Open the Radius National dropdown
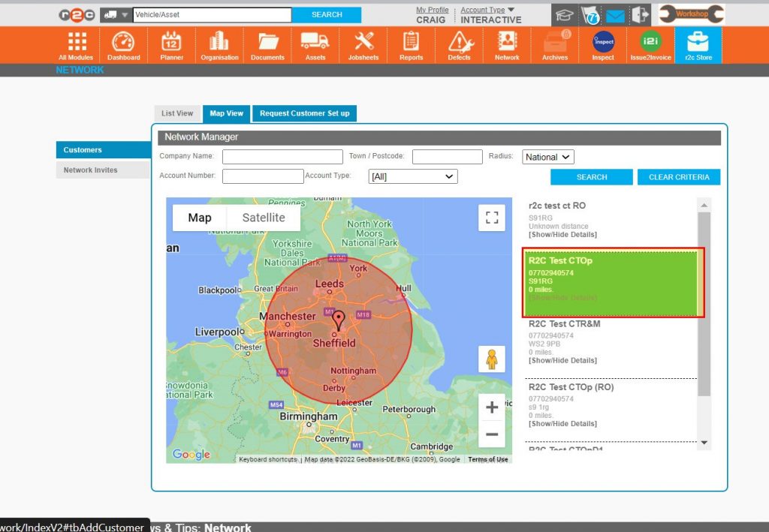The width and height of the screenshot is (769, 532). point(547,156)
